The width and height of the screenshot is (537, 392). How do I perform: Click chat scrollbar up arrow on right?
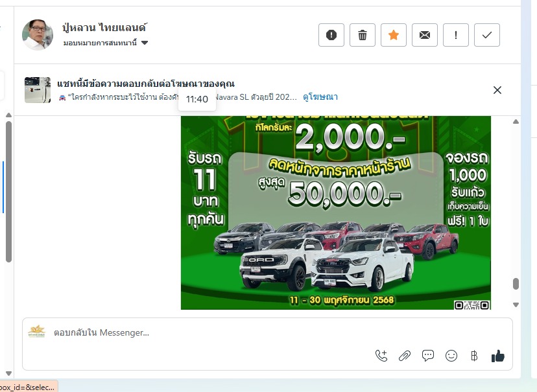[x=516, y=121]
